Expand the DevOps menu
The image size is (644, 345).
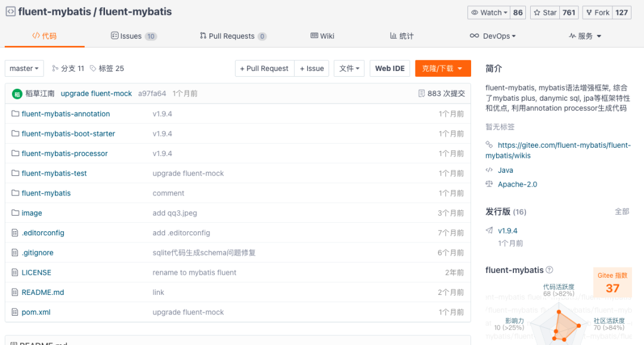(x=493, y=36)
